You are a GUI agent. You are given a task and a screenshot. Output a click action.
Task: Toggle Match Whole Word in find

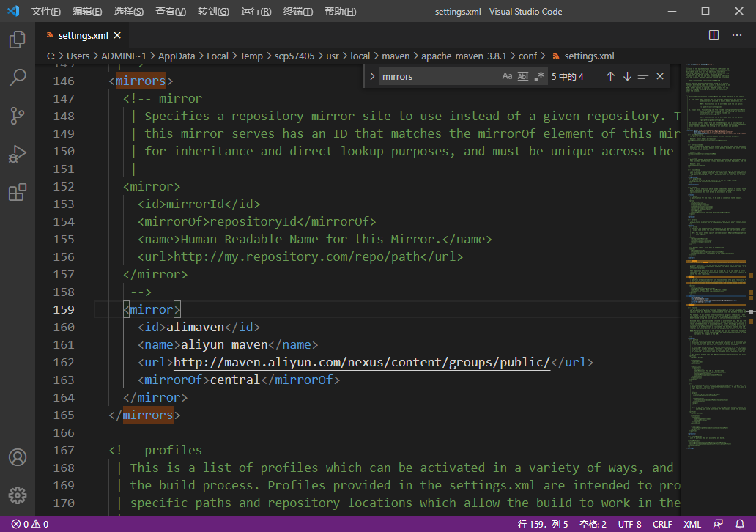523,76
